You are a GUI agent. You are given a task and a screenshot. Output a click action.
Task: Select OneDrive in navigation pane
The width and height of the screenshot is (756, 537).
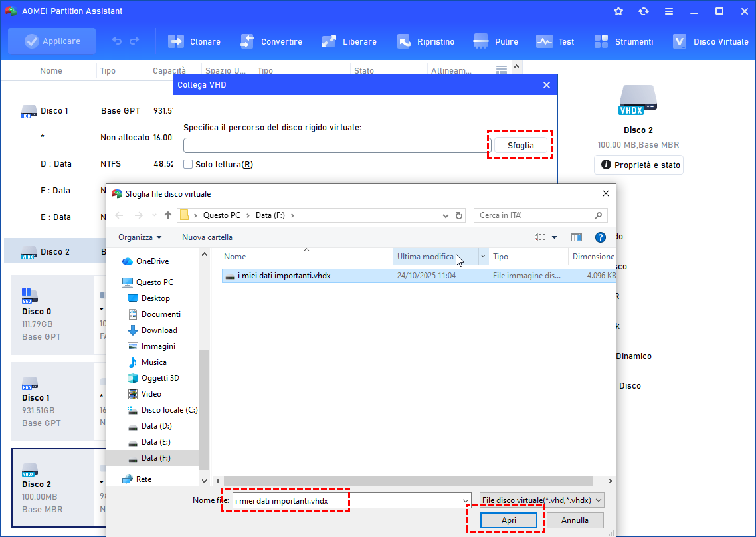(145, 261)
